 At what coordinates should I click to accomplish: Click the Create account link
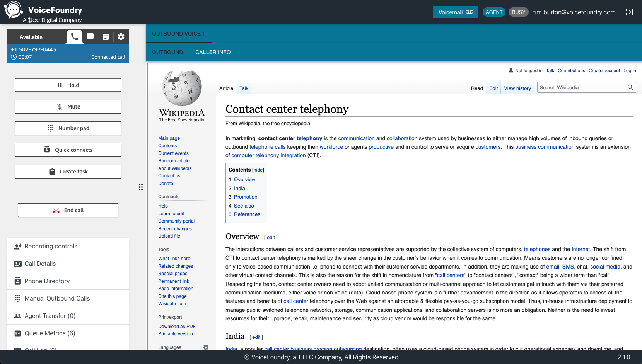click(604, 71)
